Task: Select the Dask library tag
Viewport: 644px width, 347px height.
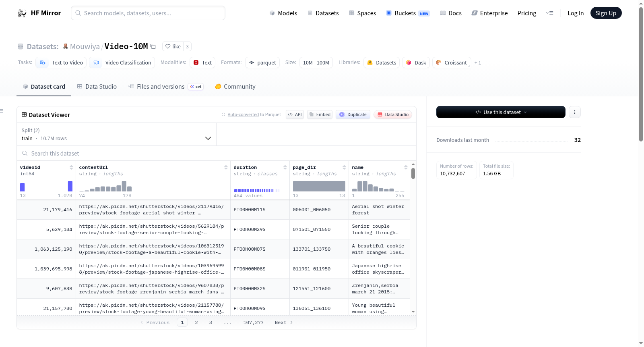Action: (416, 62)
